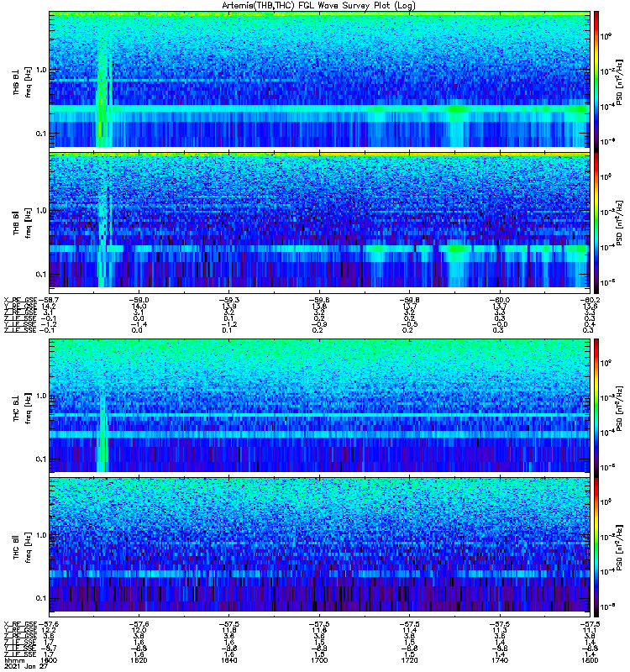The width and height of the screenshot is (630, 672).
Task: Click the '10⁰' color bar tick of THB B⊥
Action: 606,36
